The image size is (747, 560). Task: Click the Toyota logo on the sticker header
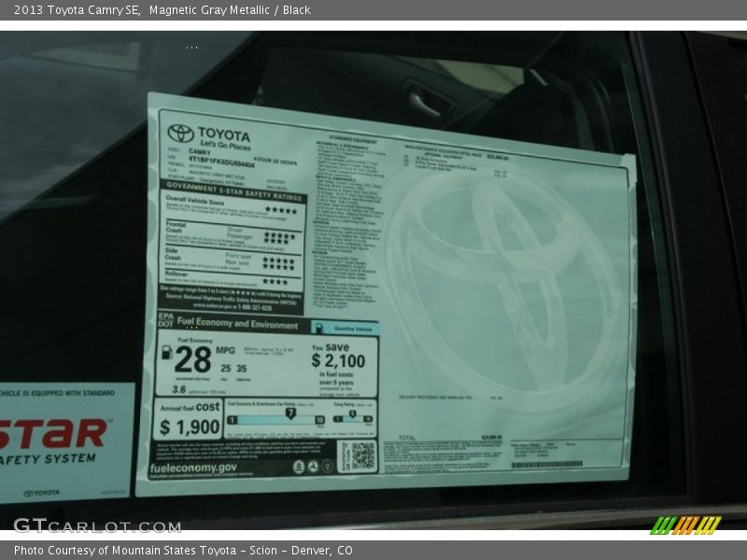pos(180,133)
